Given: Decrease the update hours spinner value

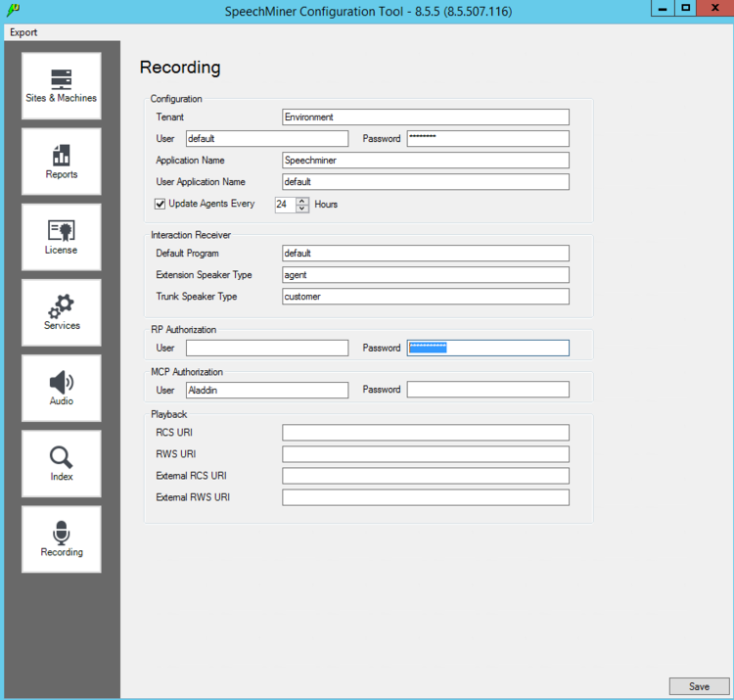Looking at the screenshot, I should click(x=302, y=209).
